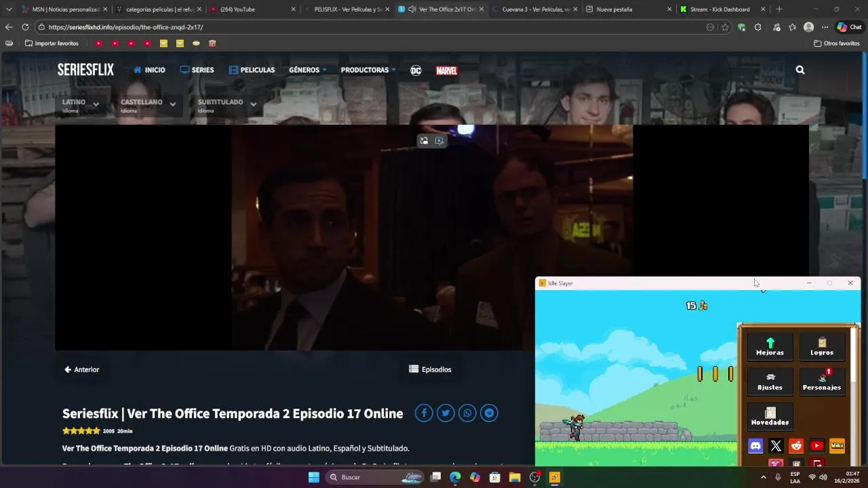Go back in browser history
The image size is (868, 488).
[x=8, y=27]
